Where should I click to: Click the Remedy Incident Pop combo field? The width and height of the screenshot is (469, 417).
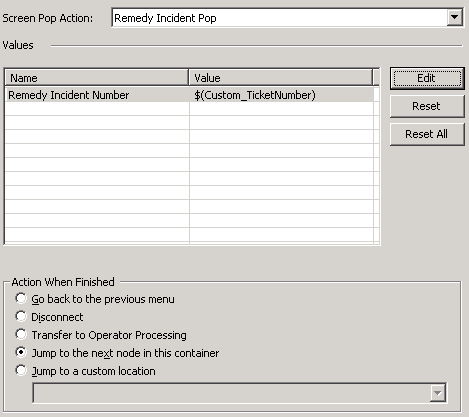click(287, 18)
